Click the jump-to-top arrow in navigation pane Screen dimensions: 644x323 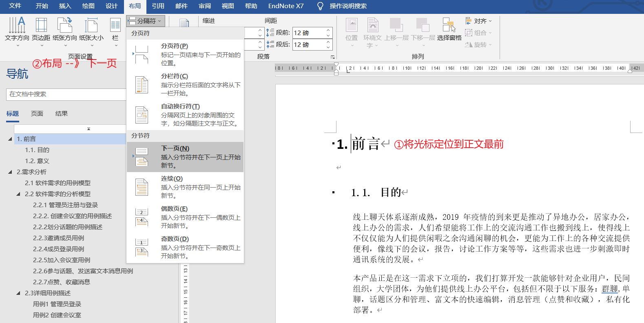[x=89, y=129]
